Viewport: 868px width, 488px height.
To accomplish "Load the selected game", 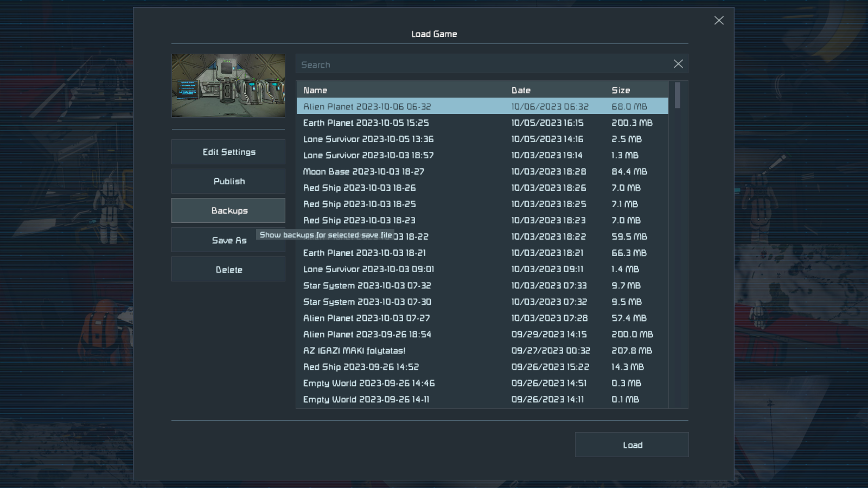I will click(632, 445).
